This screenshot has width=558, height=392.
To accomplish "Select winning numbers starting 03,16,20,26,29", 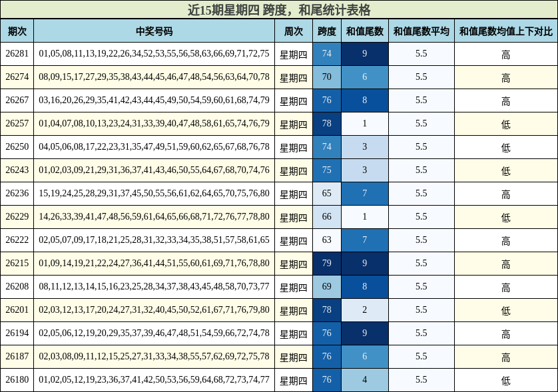I will pos(154,100).
